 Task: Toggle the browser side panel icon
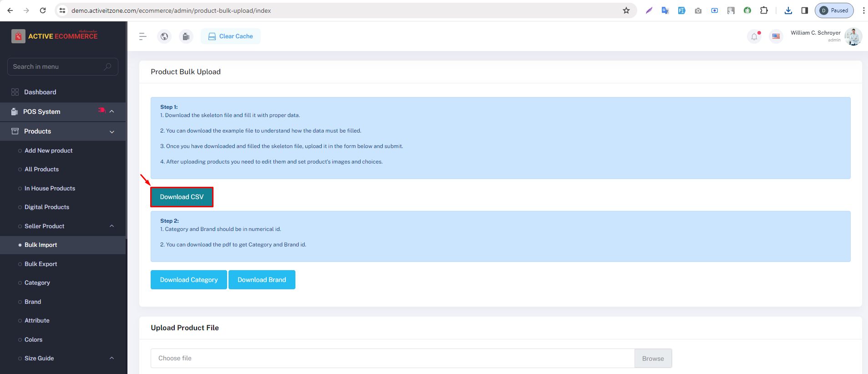point(805,10)
